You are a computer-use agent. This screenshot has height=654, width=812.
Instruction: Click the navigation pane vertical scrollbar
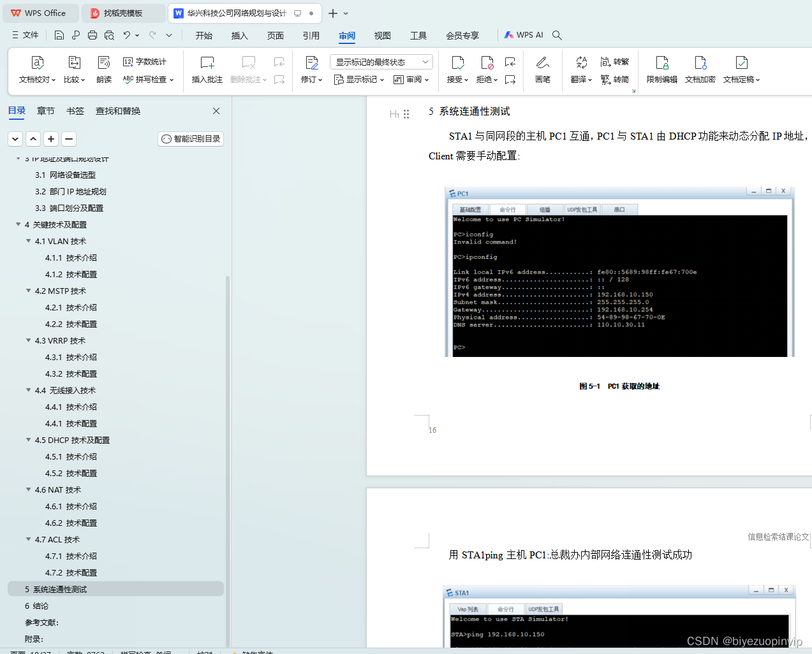coord(228,461)
